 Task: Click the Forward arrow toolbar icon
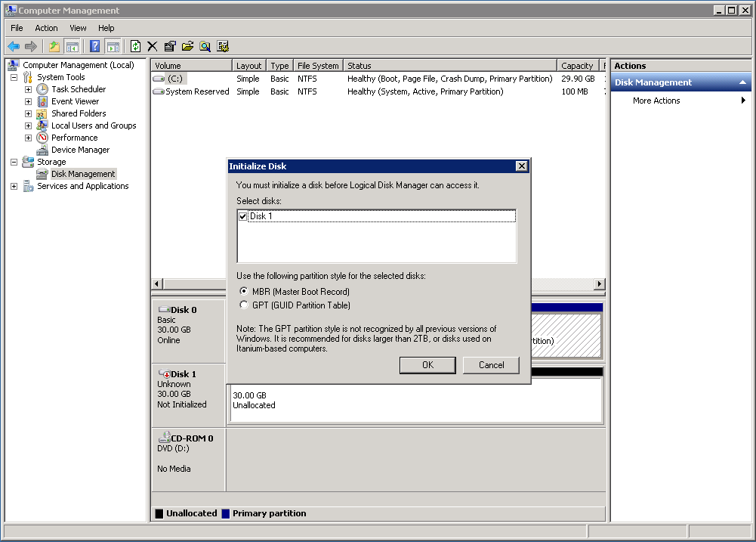(x=31, y=46)
